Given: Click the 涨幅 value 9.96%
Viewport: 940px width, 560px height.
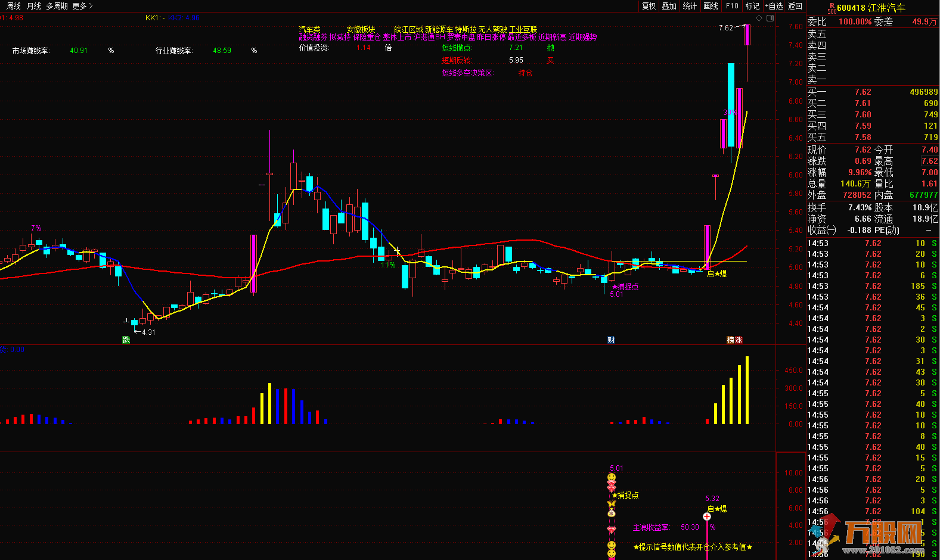Looking at the screenshot, I should point(860,173).
